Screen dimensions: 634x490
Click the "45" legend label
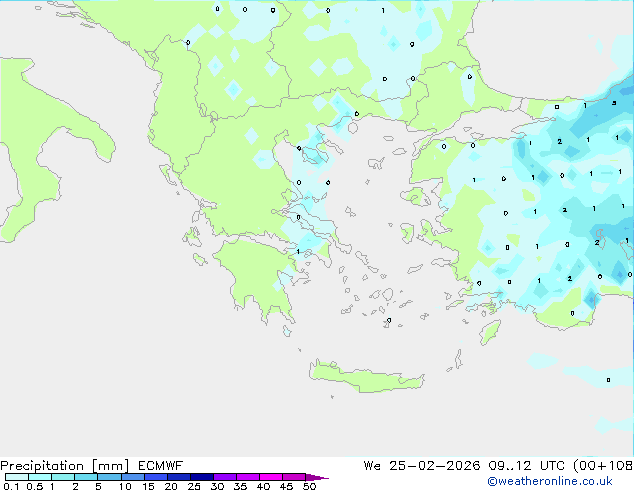click(x=286, y=486)
